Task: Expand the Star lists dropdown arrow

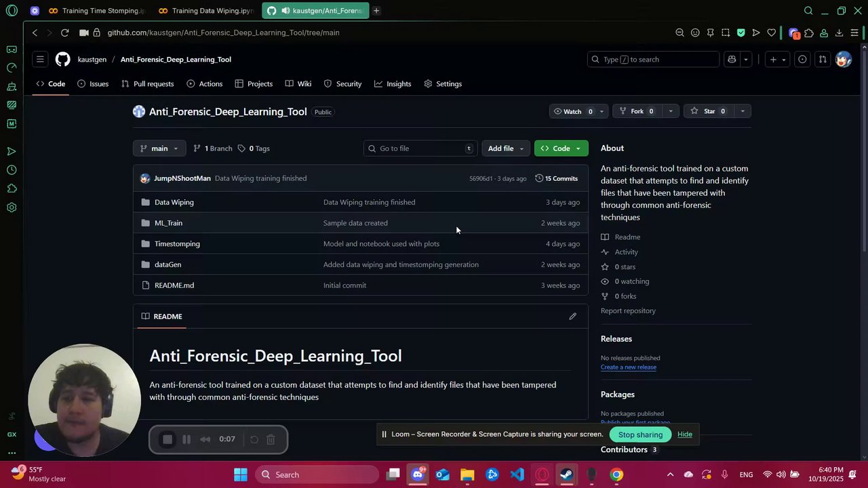Action: 743,111
